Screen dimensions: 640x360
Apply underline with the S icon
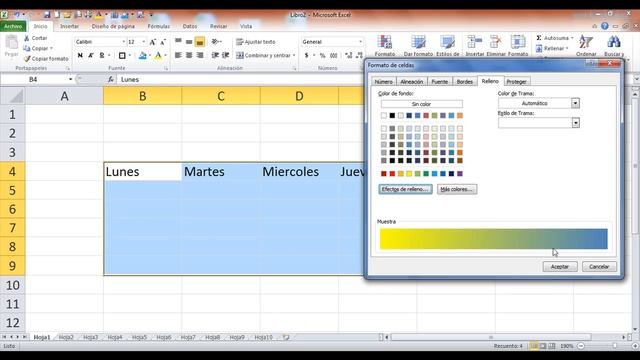(x=102, y=55)
